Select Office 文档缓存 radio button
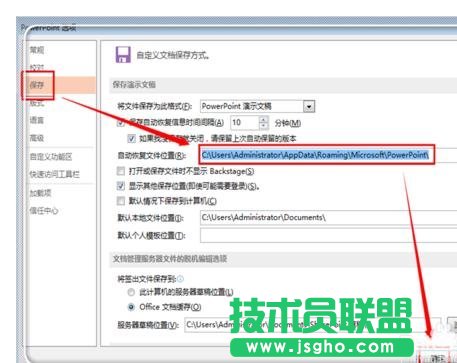The image size is (457, 363). point(131,307)
